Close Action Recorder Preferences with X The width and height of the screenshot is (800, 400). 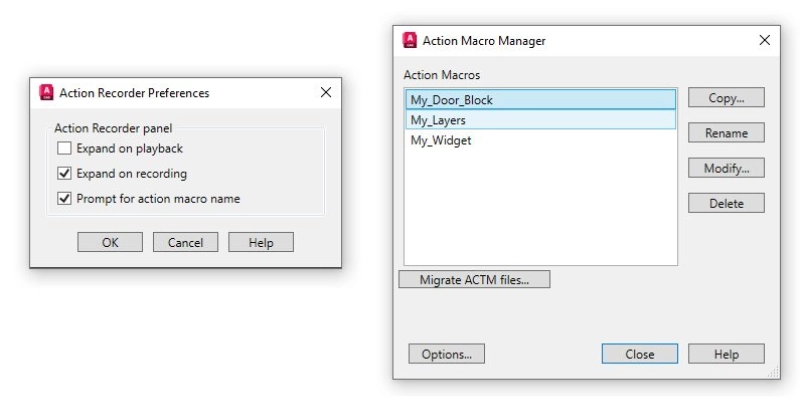pos(326,92)
